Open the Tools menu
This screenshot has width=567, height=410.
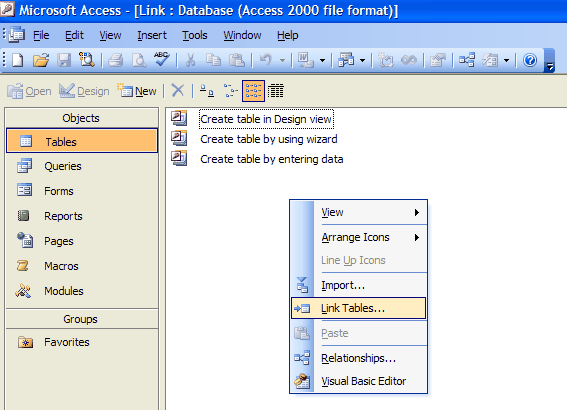[x=195, y=35]
